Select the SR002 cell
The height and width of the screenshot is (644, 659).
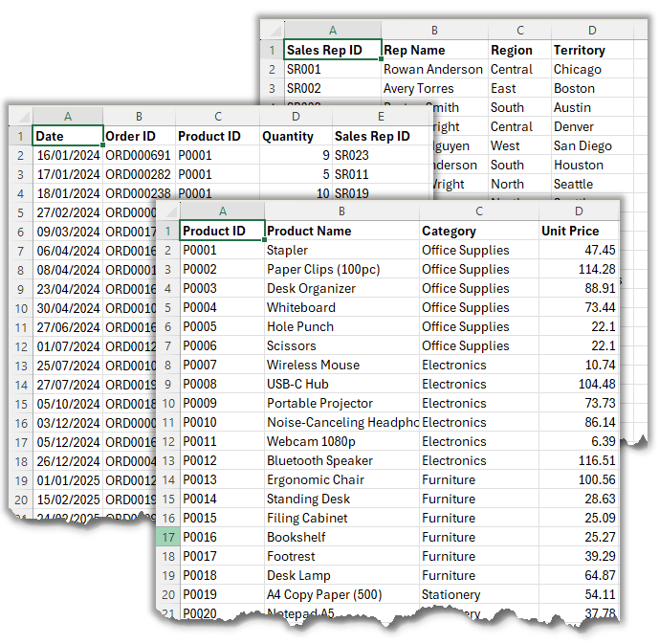tap(333, 88)
